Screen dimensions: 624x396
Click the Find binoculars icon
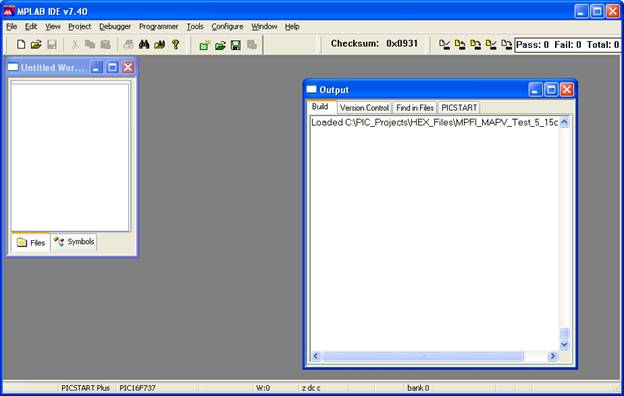pyautogui.click(x=144, y=44)
